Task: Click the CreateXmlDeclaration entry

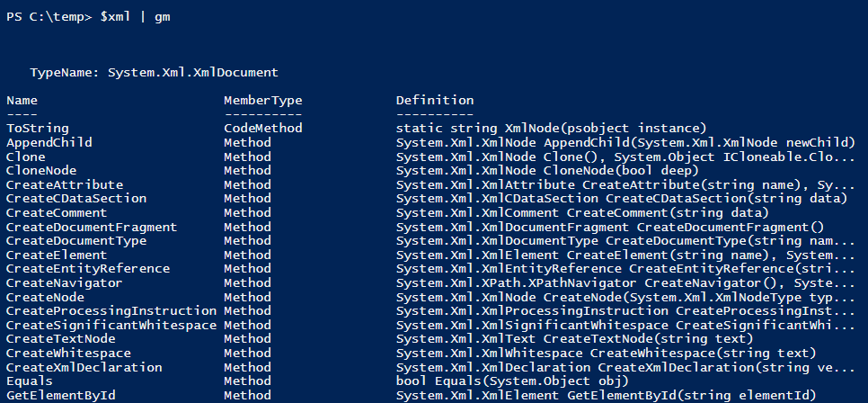Action: point(84,367)
